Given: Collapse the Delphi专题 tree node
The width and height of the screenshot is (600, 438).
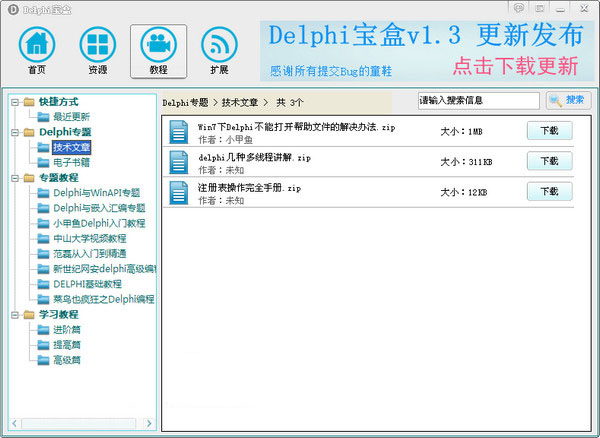Looking at the screenshot, I should 15,132.
